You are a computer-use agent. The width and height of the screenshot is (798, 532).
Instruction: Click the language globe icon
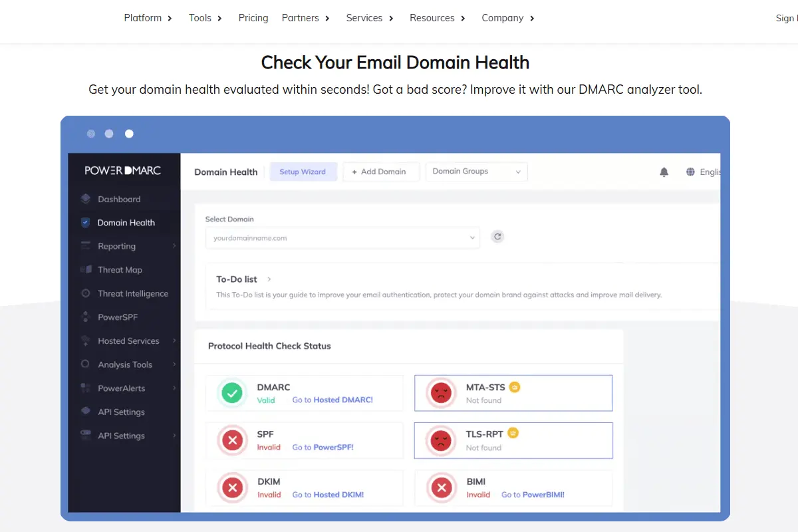click(690, 172)
